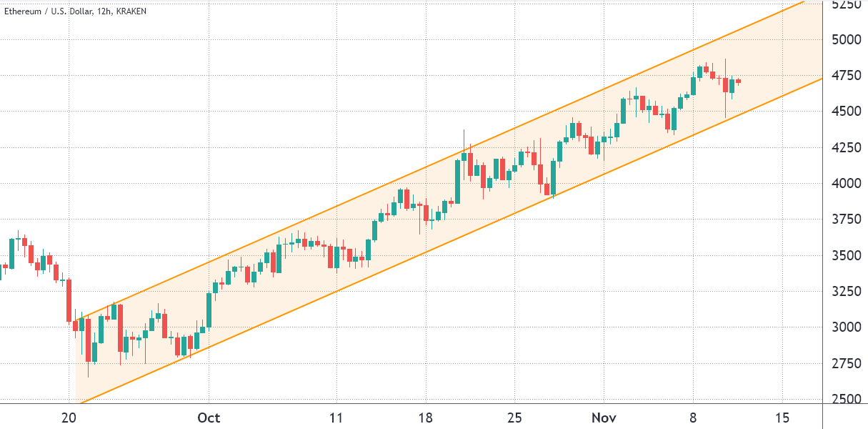Click the 4750 price level label
The image size is (868, 429).
[x=848, y=75]
